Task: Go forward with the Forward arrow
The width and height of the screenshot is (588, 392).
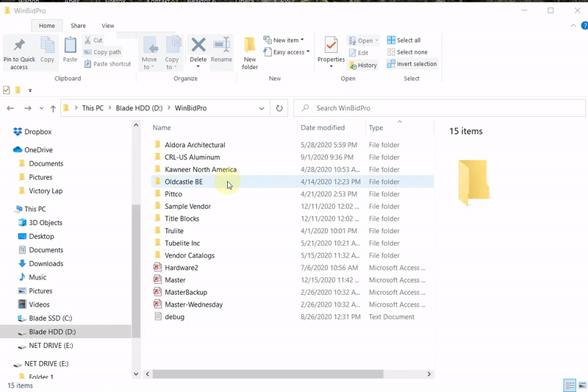Action: [27, 108]
